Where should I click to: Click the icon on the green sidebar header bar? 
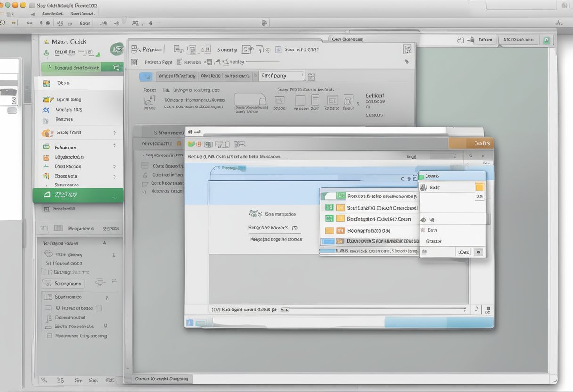tap(116, 67)
